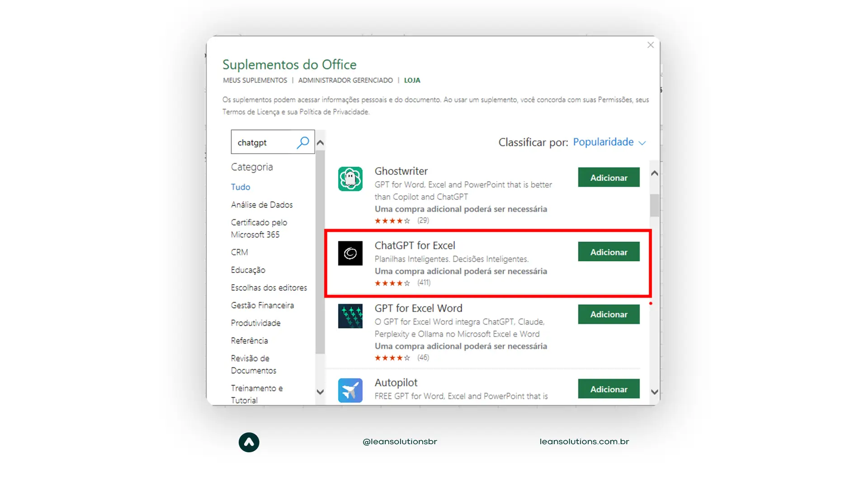Add the Ghostwriter add-in

[x=609, y=178]
